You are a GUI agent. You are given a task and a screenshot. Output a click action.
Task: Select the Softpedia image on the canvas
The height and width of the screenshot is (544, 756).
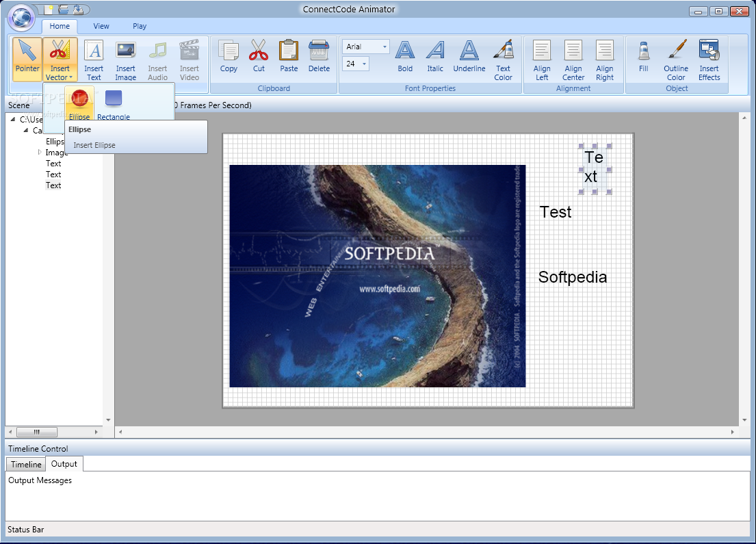[x=378, y=276]
